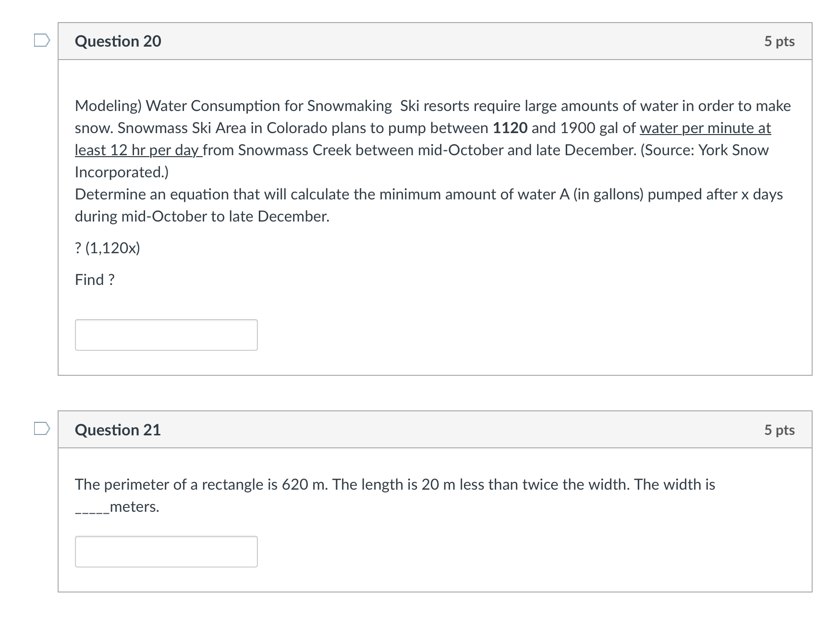
Task: Click the answer box for Question 20
Action: 166,334
